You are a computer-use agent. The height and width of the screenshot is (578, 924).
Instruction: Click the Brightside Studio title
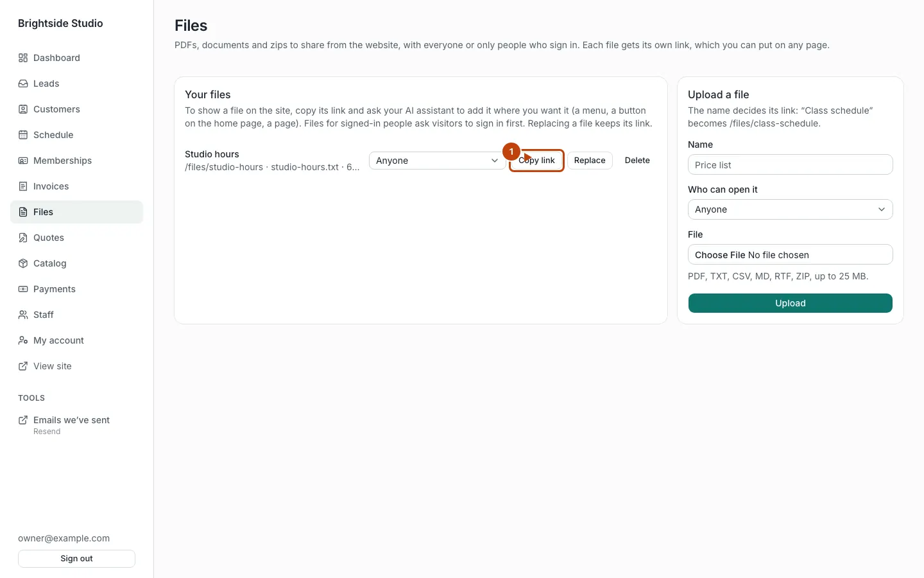tap(60, 23)
